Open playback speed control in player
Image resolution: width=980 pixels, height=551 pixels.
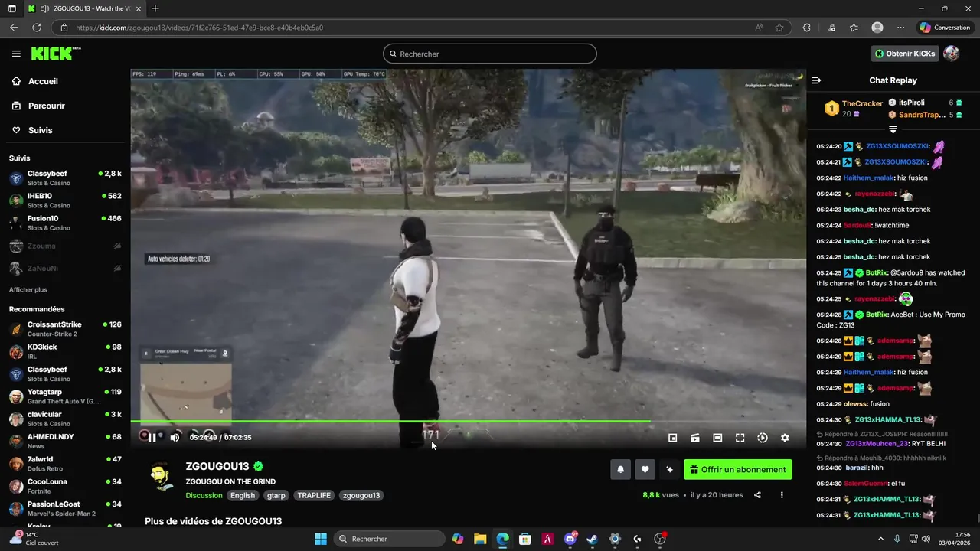tap(763, 438)
